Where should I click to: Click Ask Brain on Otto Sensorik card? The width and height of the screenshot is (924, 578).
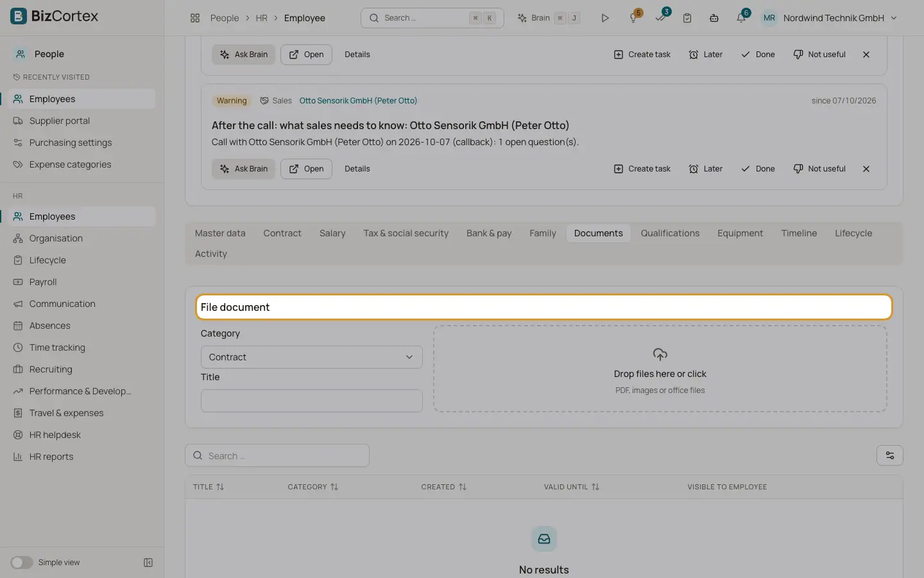click(x=244, y=169)
